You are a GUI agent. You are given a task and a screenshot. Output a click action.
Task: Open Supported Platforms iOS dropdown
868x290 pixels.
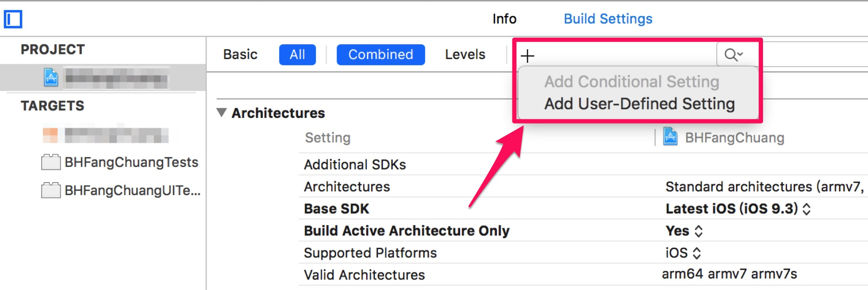[x=683, y=253]
